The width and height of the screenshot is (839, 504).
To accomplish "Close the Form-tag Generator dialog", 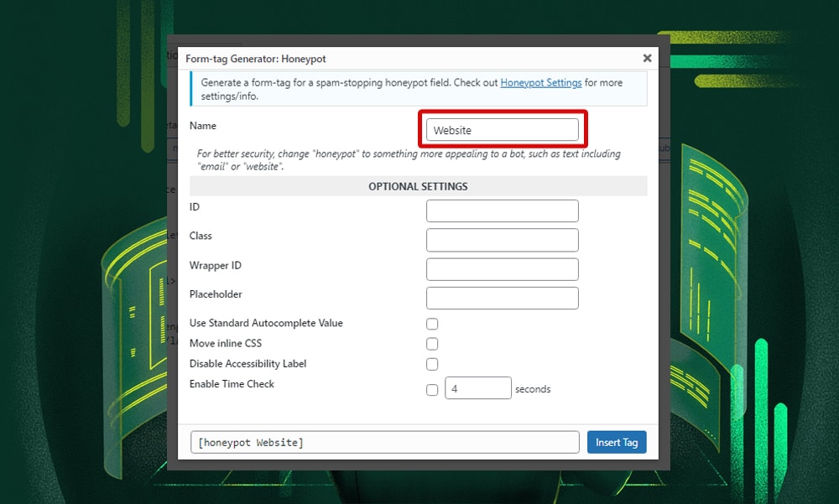I will [647, 58].
